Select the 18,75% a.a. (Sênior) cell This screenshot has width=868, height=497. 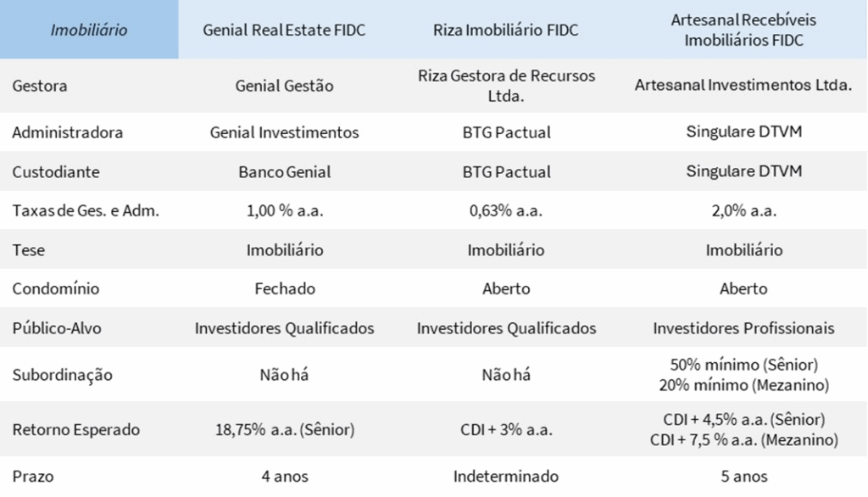[285, 429]
